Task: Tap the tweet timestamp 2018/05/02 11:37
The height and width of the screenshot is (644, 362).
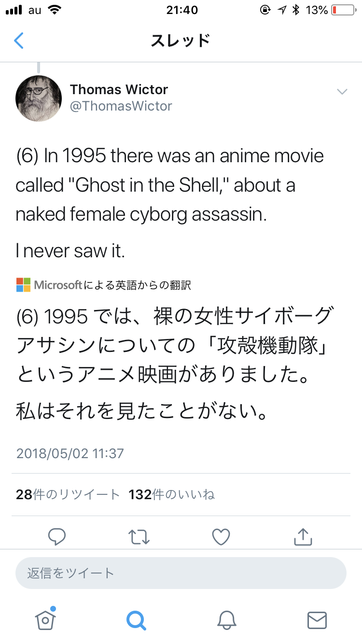Action: [70, 453]
